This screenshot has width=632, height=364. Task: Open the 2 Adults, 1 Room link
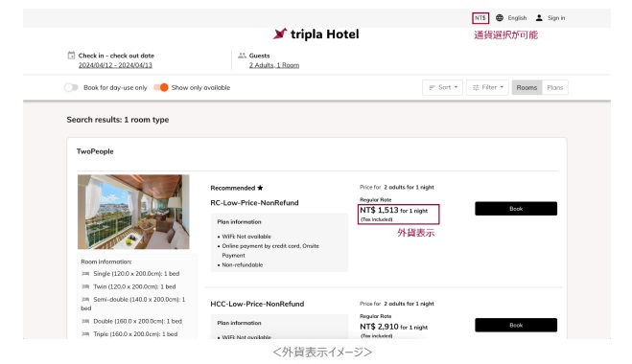[x=274, y=65]
